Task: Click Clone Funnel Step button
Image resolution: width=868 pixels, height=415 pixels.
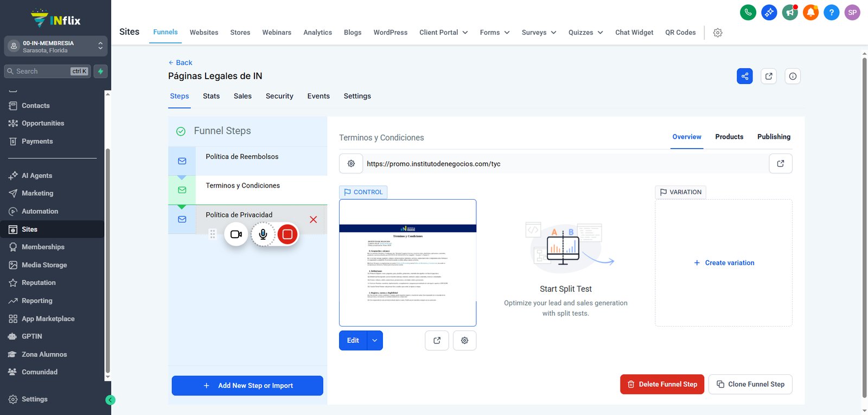Action: pos(750,384)
